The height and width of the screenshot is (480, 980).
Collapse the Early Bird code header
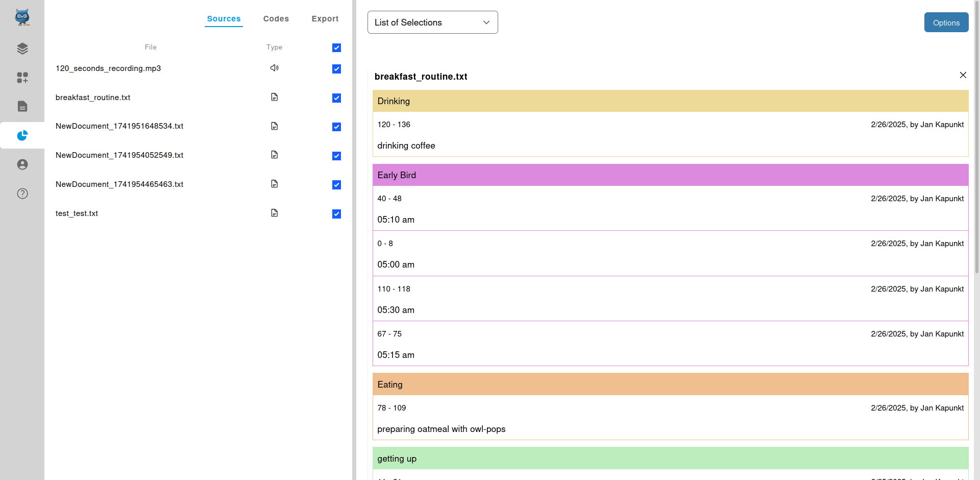pos(670,175)
